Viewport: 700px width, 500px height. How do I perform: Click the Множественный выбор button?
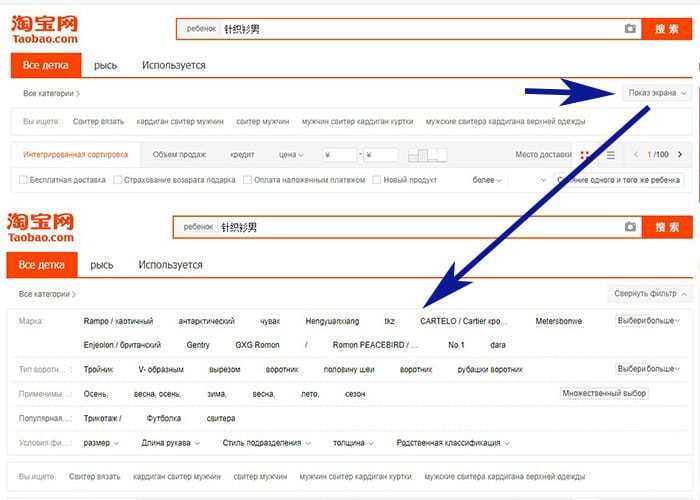[604, 393]
